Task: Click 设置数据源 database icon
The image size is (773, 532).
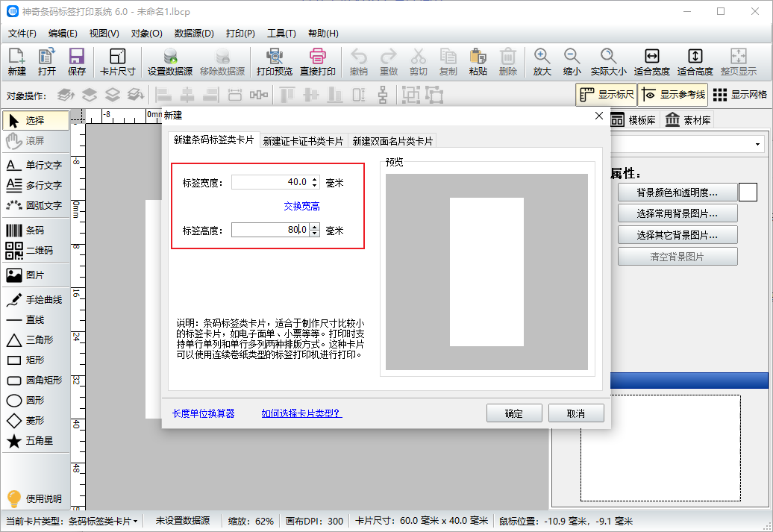Action: click(x=170, y=62)
